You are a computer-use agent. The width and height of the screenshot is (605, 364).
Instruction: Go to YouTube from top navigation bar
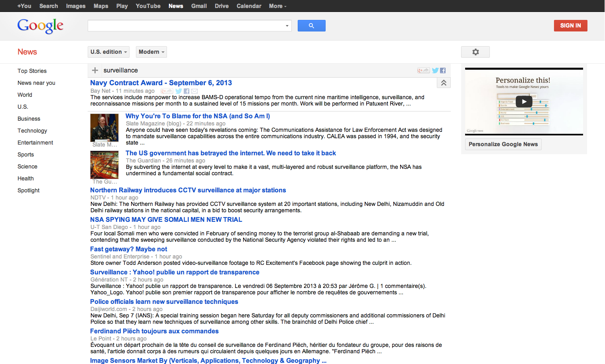tap(148, 6)
